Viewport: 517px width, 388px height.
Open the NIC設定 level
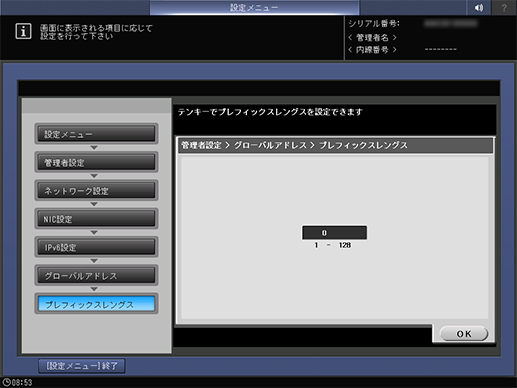click(96, 219)
